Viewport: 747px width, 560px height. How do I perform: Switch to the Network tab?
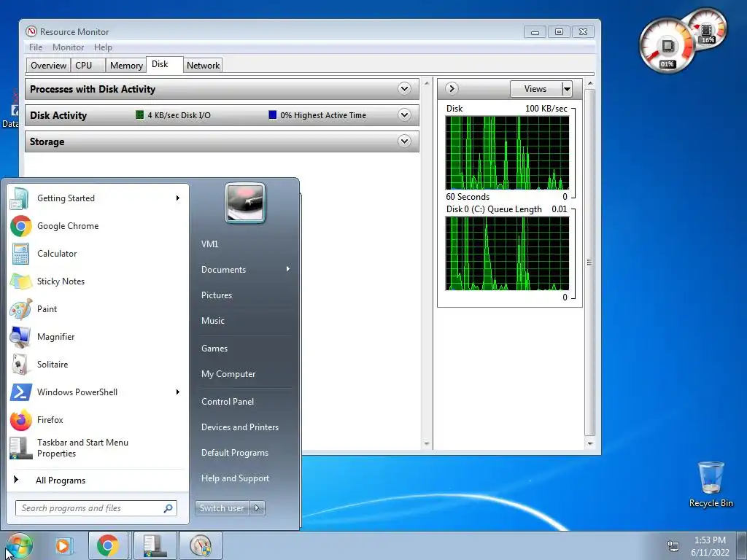tap(203, 65)
